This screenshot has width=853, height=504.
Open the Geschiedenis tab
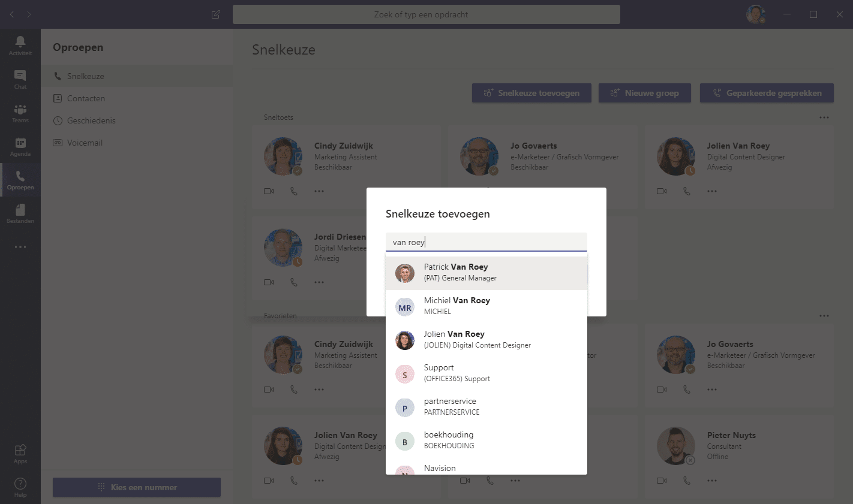137,120
